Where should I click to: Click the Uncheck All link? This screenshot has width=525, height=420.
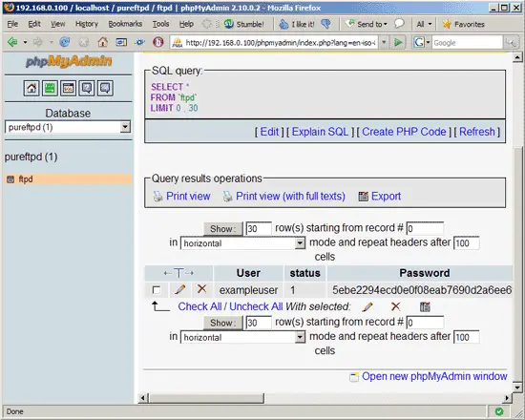256,306
